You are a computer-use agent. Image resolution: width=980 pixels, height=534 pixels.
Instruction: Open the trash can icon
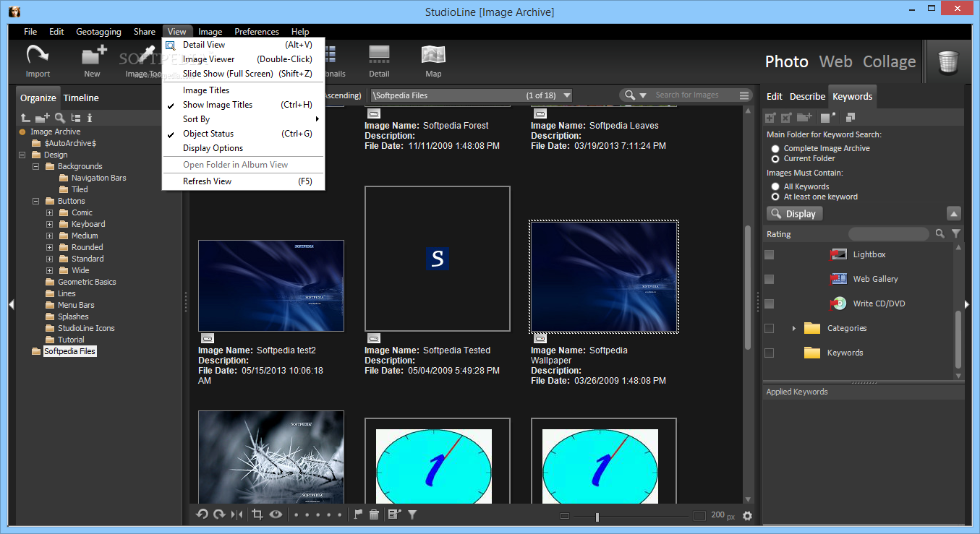948,62
